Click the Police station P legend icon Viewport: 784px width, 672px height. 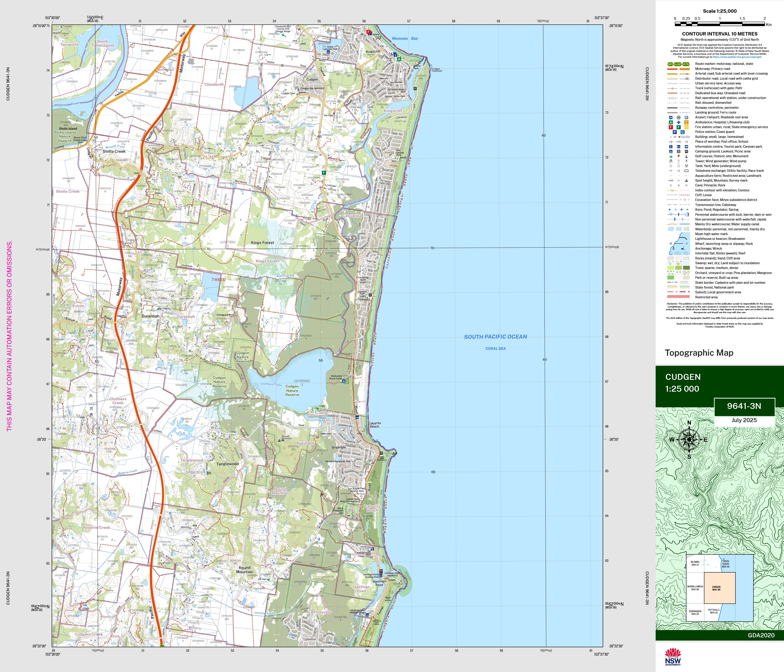675,132
